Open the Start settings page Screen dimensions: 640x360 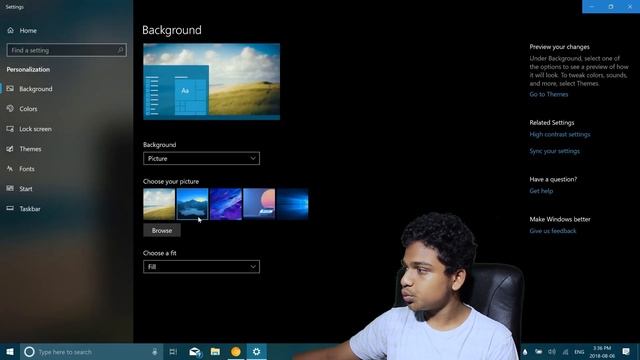click(26, 189)
